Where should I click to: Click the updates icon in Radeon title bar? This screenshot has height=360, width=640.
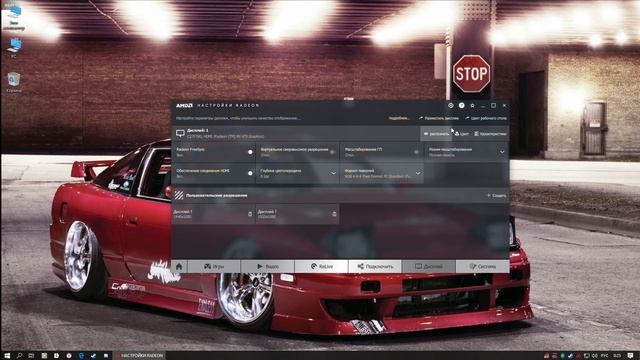[451, 105]
